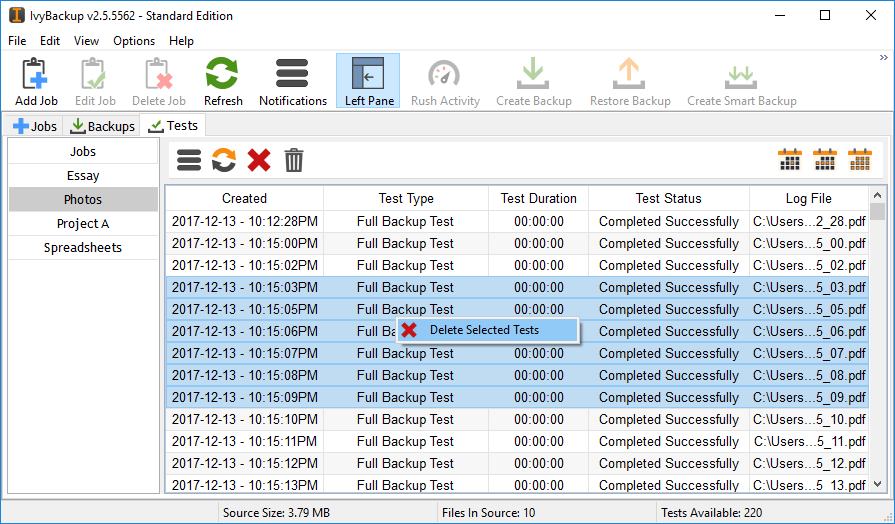Click the last orange calendar filter icon
This screenshot has width=895, height=524.
(x=860, y=160)
